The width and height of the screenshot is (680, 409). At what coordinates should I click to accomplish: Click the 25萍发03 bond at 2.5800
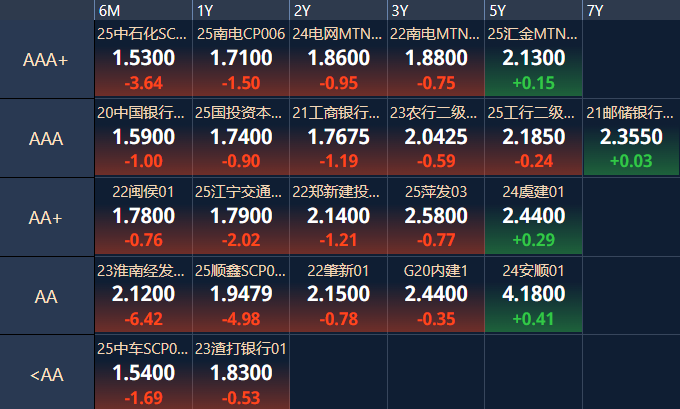tap(436, 216)
